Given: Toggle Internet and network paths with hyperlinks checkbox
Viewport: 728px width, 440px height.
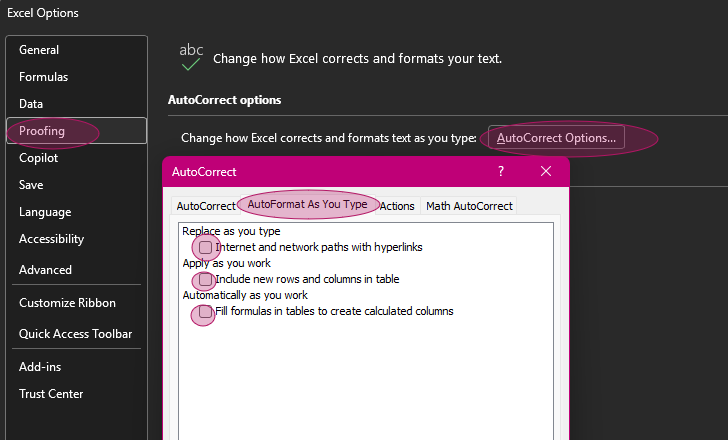Looking at the screenshot, I should pos(205,247).
